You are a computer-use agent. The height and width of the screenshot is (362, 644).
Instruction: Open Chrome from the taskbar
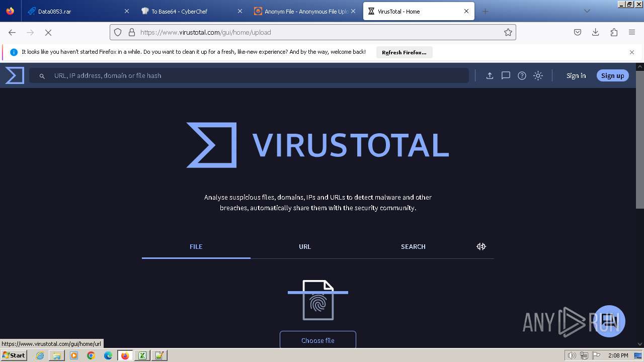point(91,355)
